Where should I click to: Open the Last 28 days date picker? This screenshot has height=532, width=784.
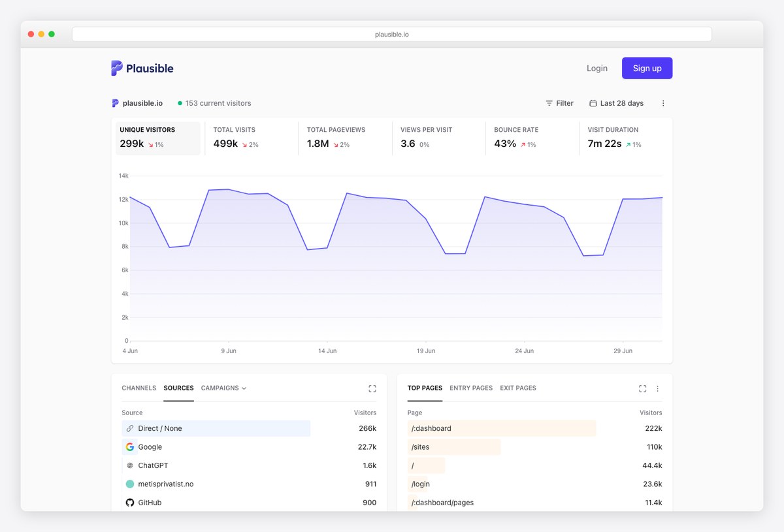point(617,103)
